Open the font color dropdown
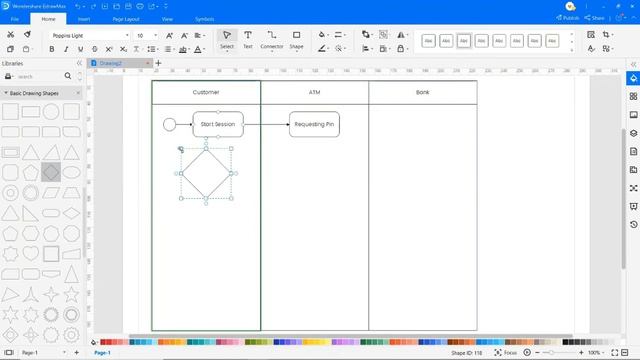 pyautogui.click(x=199, y=49)
